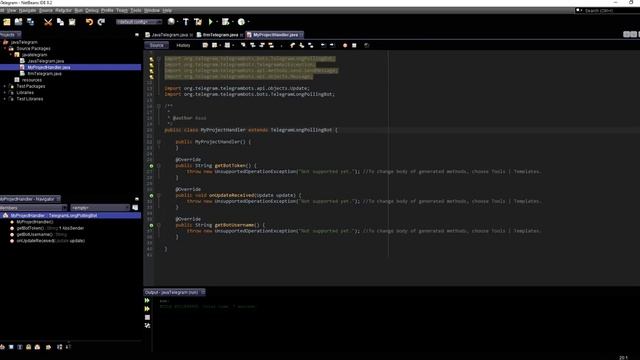The height and width of the screenshot is (360, 640).
Task: Switch to JavaTelegram.java editor tab
Action: [x=170, y=35]
